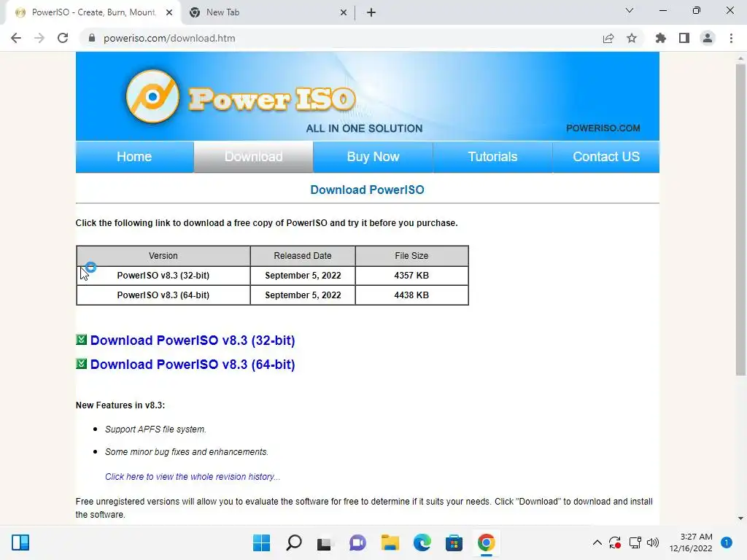
Task: Select the PowerISO v8.3 (32-bit) table cell
Action: 163,275
